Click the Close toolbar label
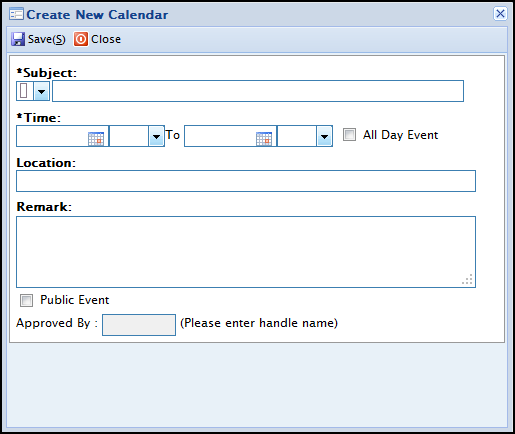Viewport: 515px width, 434px height. tap(106, 39)
